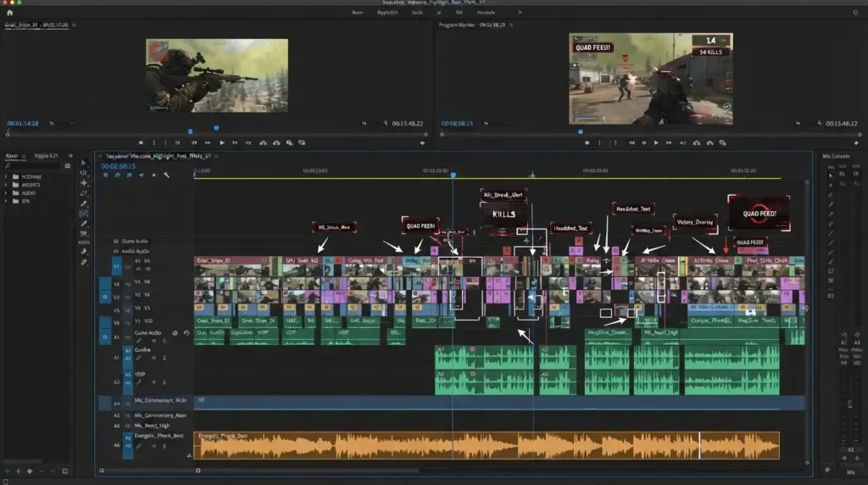Open the Source monitor zoom level dropdown

coord(59,124)
